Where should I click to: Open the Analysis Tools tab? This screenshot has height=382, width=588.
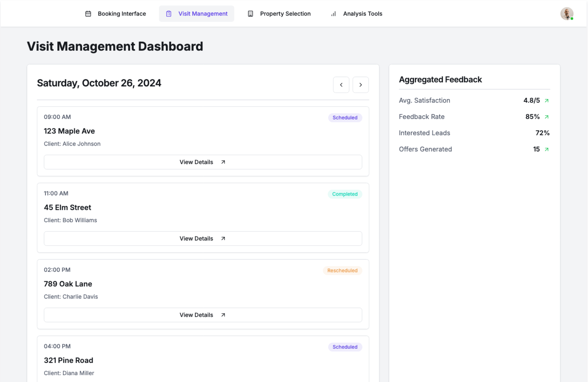[363, 14]
